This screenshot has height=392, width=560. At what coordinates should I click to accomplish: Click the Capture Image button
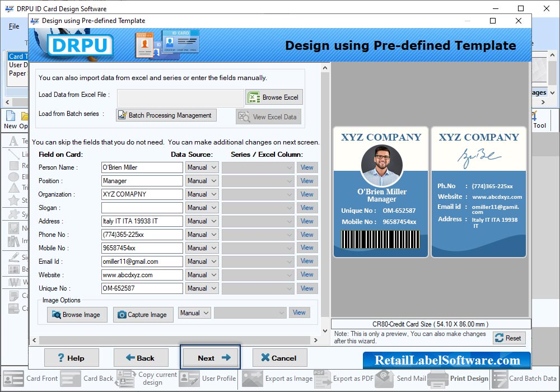[143, 315]
